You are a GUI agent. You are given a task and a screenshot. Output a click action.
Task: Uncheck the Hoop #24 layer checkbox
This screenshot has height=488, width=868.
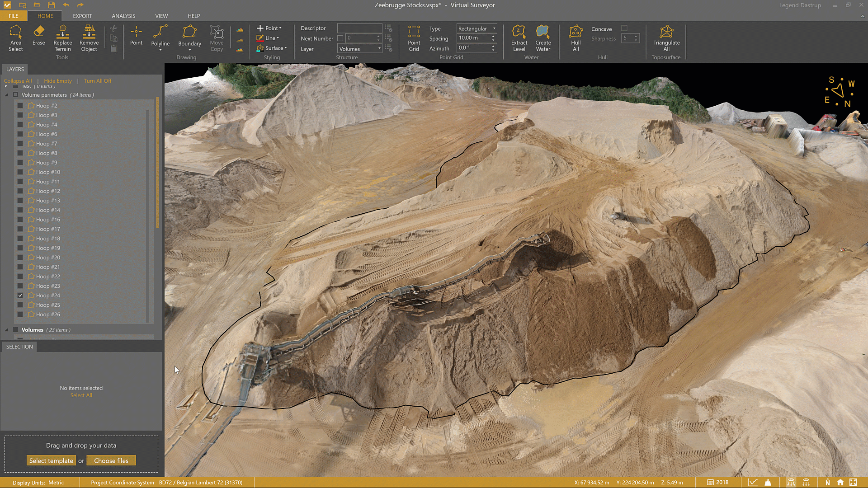[x=20, y=296]
